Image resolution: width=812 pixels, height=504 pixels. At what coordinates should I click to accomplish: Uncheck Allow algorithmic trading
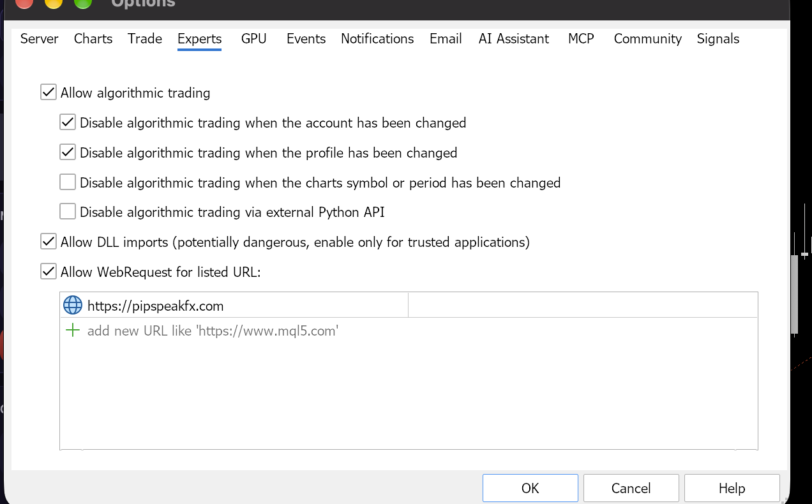[x=49, y=93]
